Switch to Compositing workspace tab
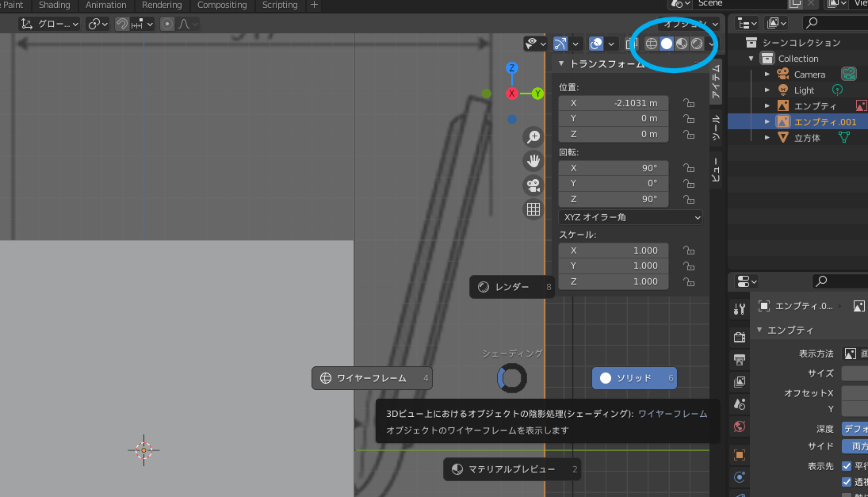 [222, 5]
